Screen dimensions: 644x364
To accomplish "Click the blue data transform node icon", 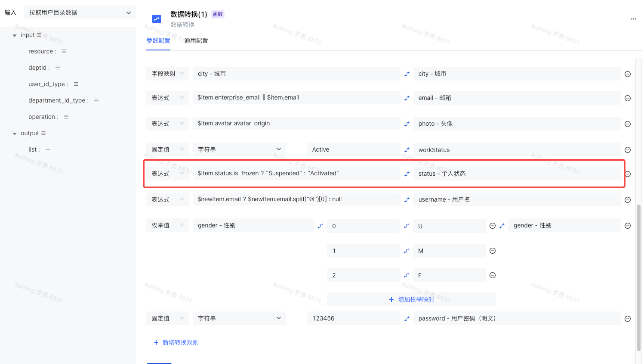I will [x=157, y=19].
